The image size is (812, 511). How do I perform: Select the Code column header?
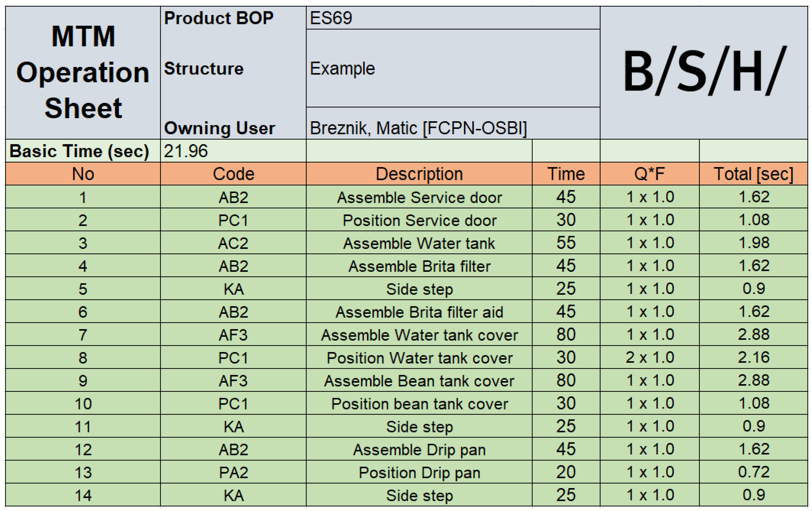click(x=233, y=174)
